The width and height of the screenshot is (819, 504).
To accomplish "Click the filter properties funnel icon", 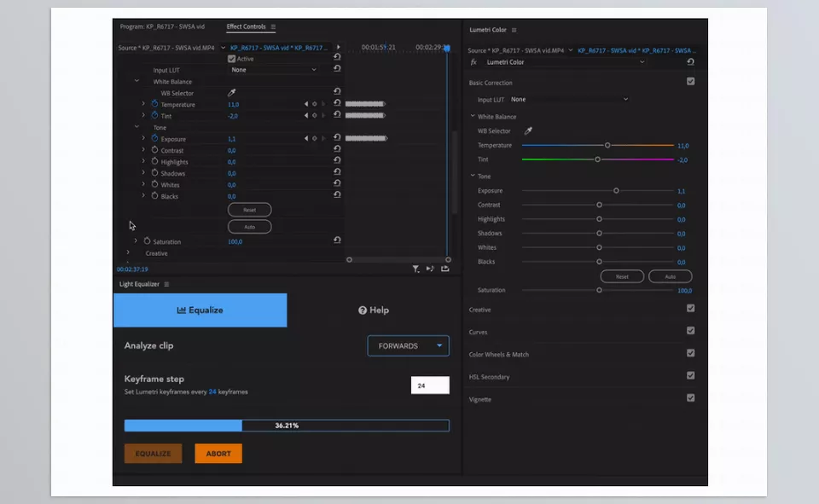I will (415, 269).
